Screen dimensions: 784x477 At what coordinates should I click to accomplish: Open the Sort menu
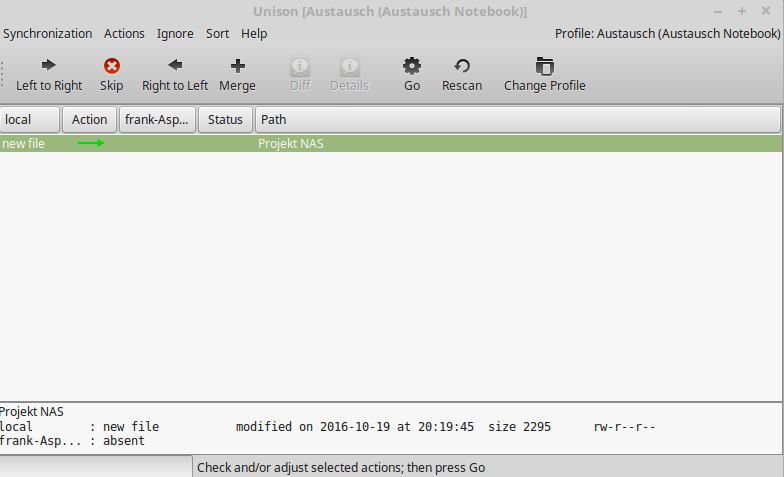pyautogui.click(x=218, y=34)
